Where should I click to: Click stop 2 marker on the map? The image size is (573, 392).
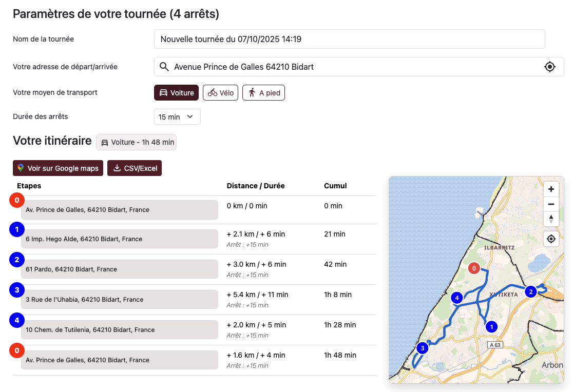[530, 291]
